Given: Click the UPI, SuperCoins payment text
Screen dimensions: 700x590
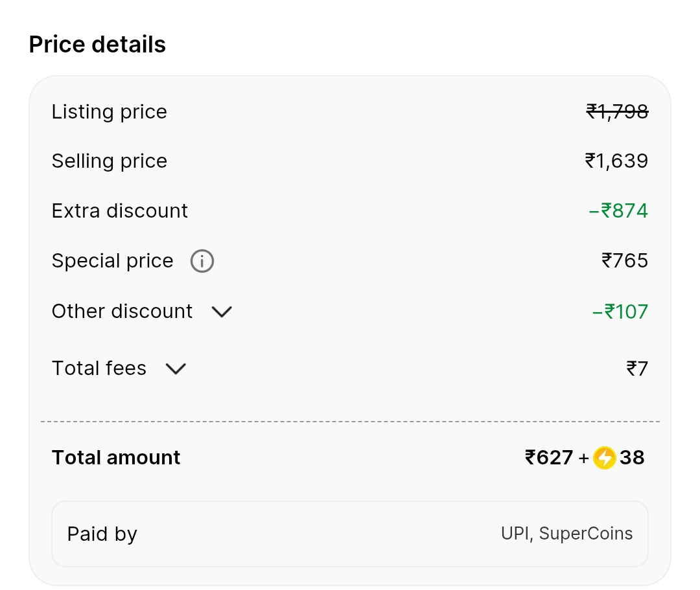Looking at the screenshot, I should 566,534.
